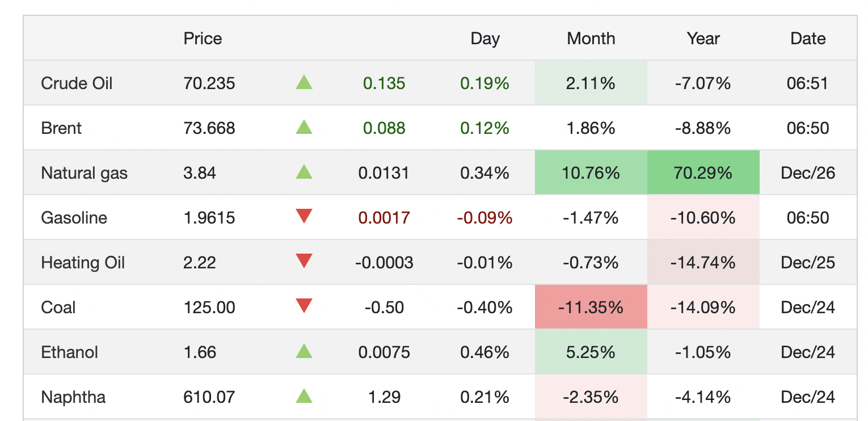Screen dimensions: 868x421
Task: Click the Year column header
Action: pos(703,39)
